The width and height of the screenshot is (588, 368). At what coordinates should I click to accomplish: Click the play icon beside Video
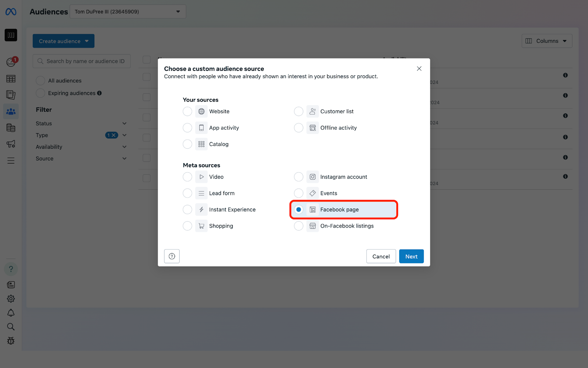[x=201, y=177]
